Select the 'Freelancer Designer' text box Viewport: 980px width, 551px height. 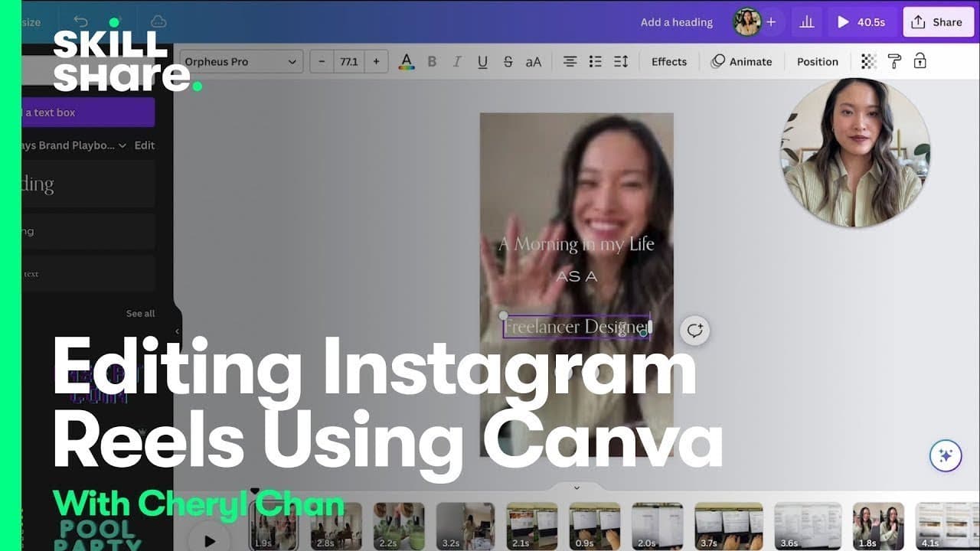coord(577,328)
